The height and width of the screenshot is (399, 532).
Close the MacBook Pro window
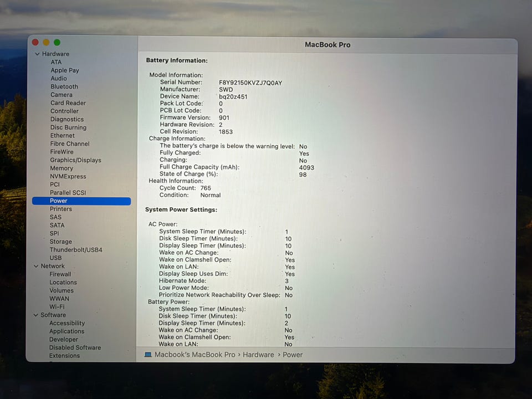35,42
